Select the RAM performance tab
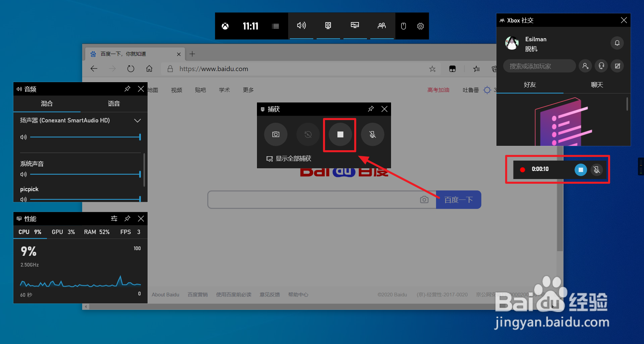 (x=97, y=232)
